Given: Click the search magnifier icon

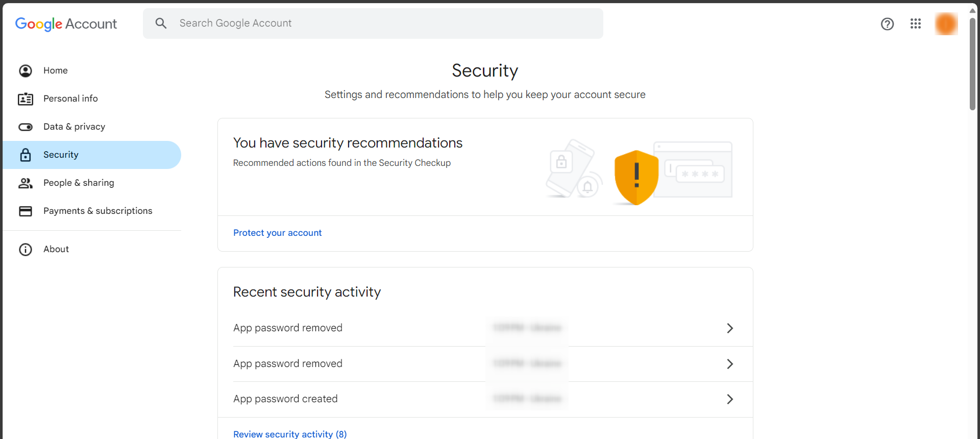Looking at the screenshot, I should point(161,23).
